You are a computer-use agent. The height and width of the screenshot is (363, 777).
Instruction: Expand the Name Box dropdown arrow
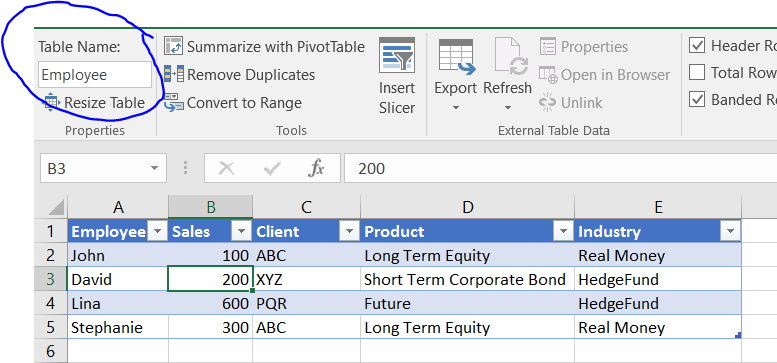click(x=155, y=168)
